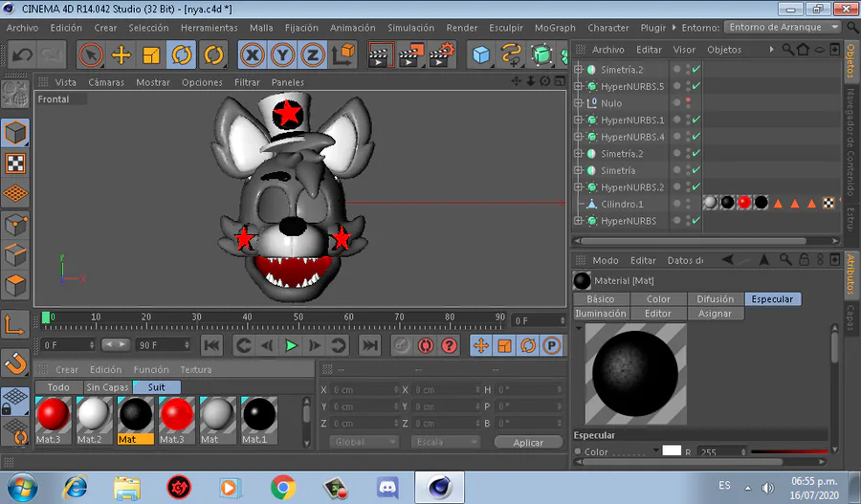Open the Edit Render Settings clapperboard icon
Screen dimensions: 861x504
coord(442,55)
